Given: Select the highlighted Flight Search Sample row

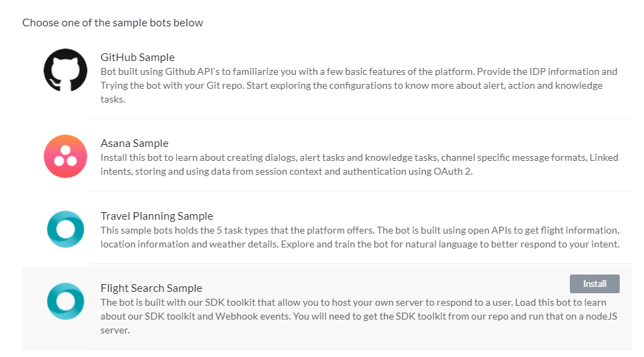Looking at the screenshot, I should (x=327, y=308).
